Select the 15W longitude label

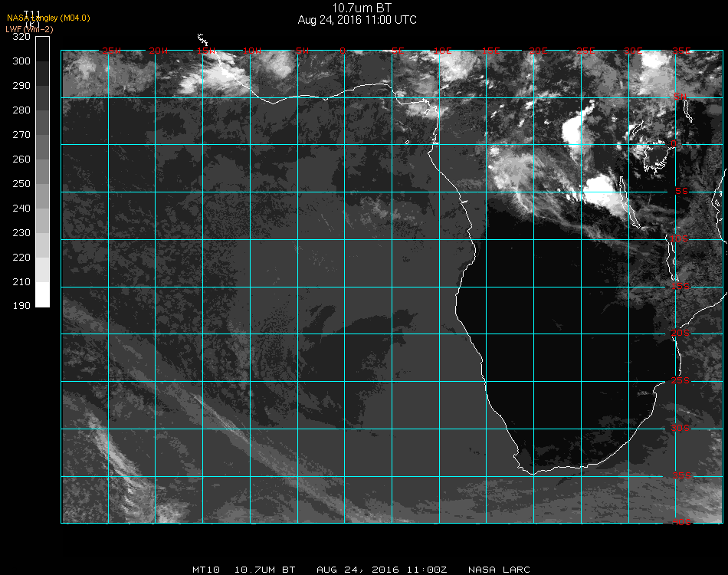(x=206, y=51)
